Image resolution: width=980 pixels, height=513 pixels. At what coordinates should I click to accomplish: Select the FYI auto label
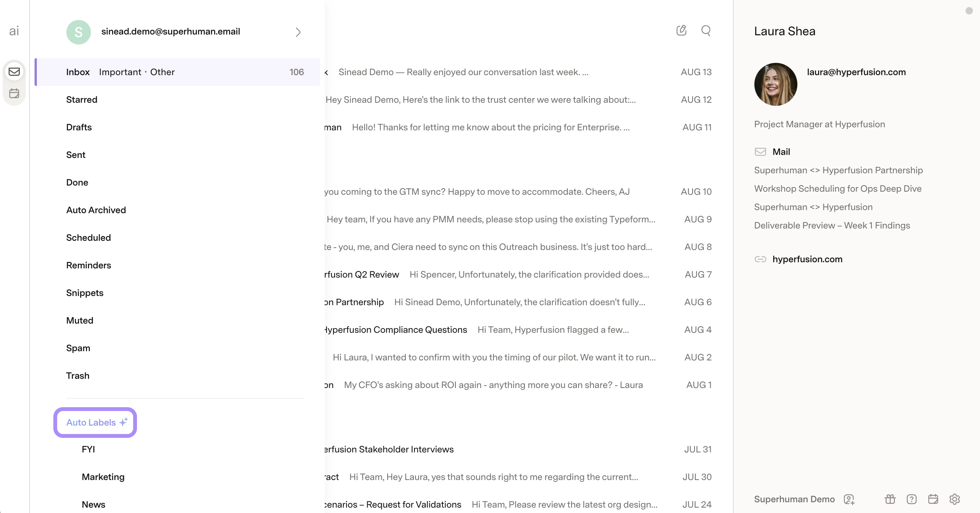[88, 449]
